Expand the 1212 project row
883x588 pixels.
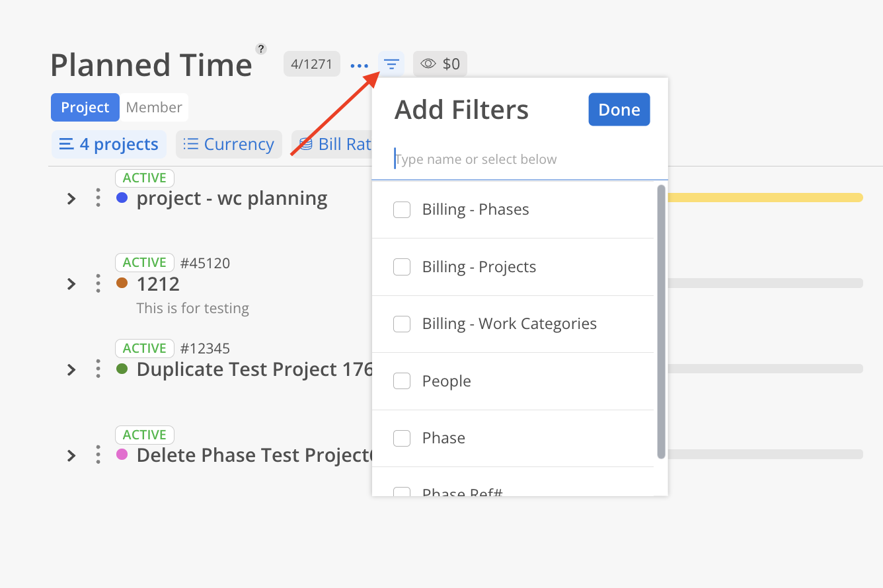coord(71,284)
